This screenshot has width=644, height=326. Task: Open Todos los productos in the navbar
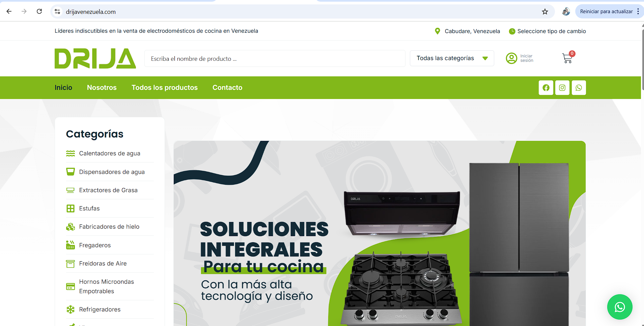tap(165, 87)
